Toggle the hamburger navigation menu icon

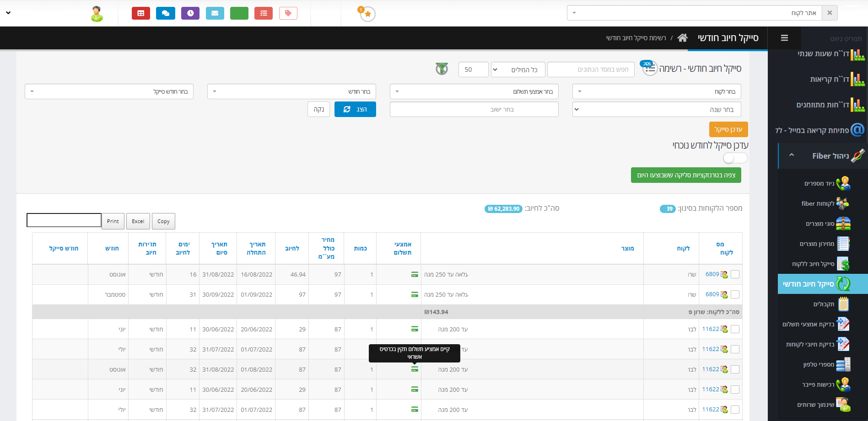(x=784, y=38)
